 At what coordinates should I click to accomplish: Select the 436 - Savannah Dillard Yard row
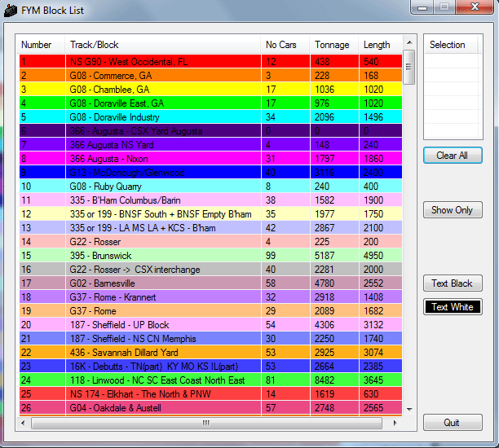point(210,353)
